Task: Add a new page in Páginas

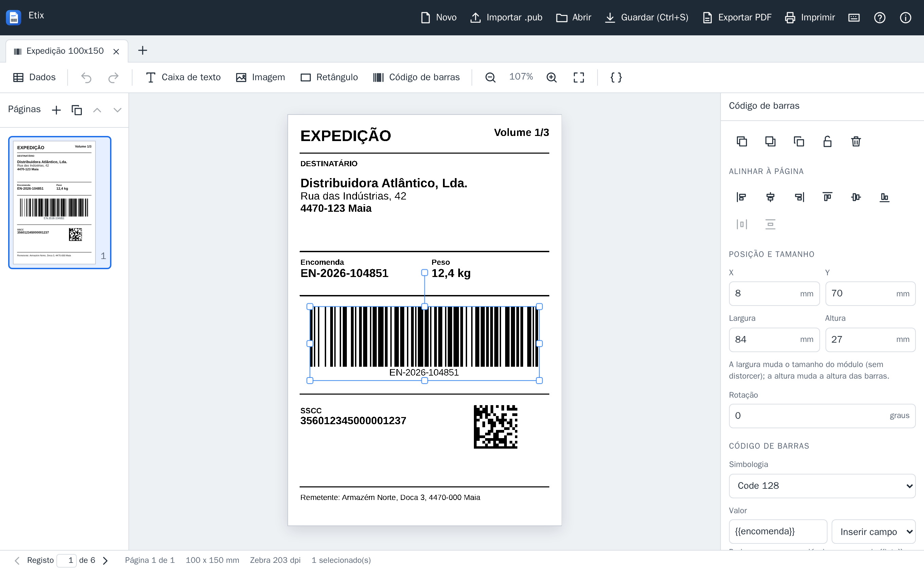Action: point(56,110)
